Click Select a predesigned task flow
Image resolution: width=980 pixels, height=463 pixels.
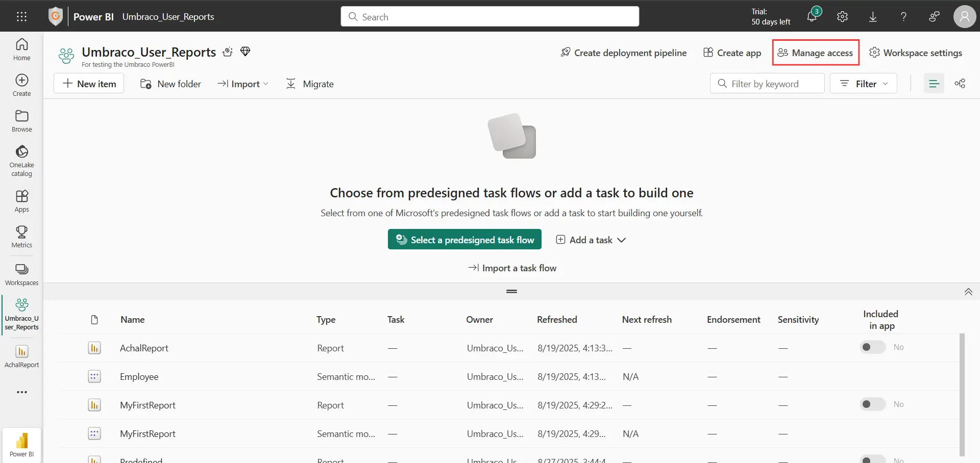[x=464, y=240]
